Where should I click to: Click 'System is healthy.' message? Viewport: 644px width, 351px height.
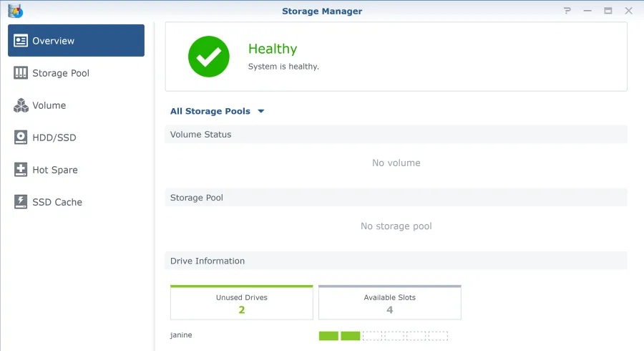point(283,67)
